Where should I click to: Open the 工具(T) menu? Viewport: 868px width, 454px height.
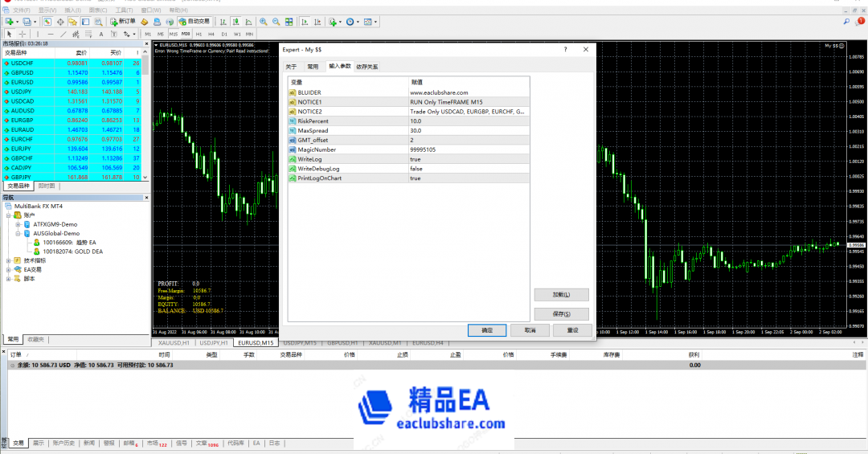tap(124, 10)
